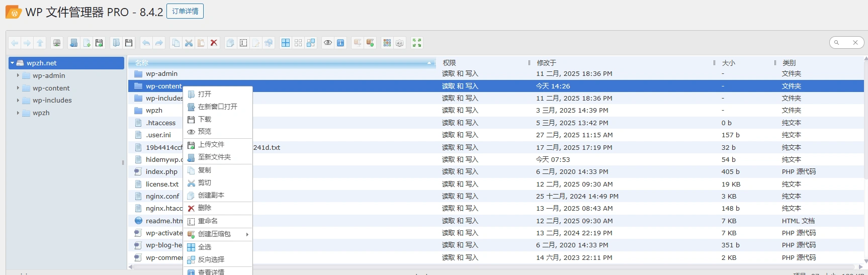Go to parent folder with up arrow icon
Screen dimensions: 868x275
pyautogui.click(x=40, y=43)
